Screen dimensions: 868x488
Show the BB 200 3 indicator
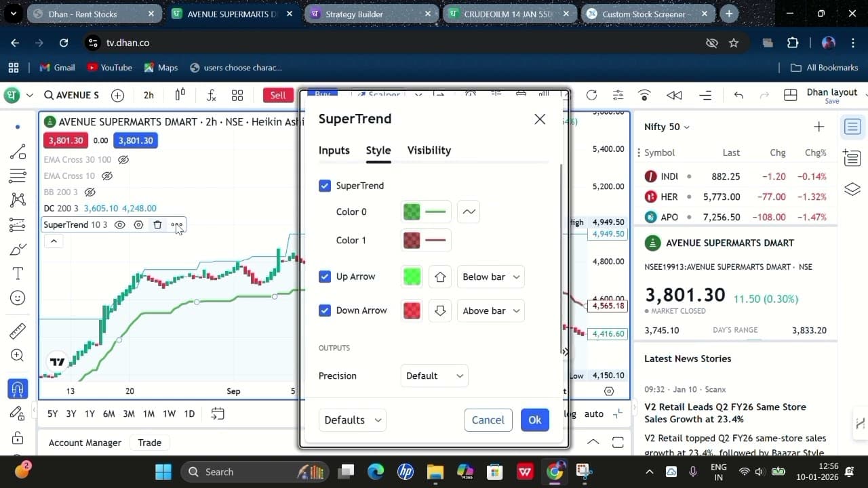(x=90, y=192)
